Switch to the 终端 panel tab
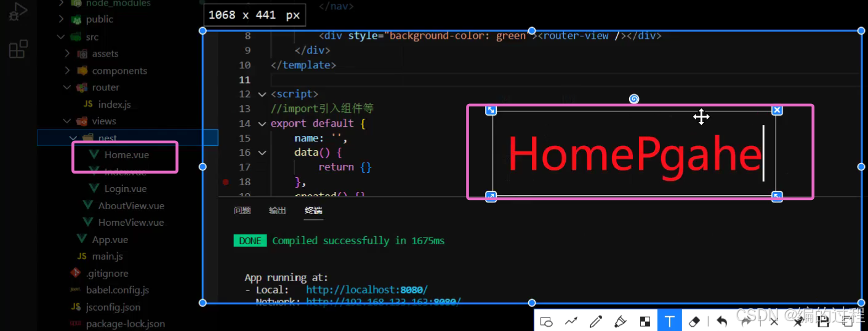This screenshot has width=868, height=331. pyautogui.click(x=313, y=210)
